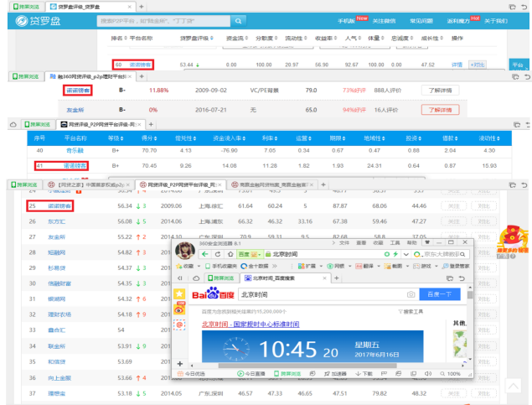
Task: Click skin shirt icon in 360 title bar
Action: coord(427,242)
